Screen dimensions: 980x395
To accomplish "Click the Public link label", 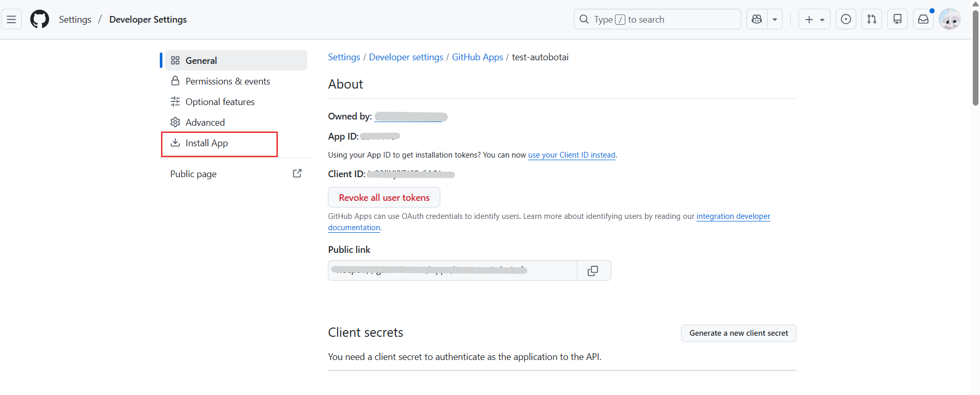I will pos(349,250).
